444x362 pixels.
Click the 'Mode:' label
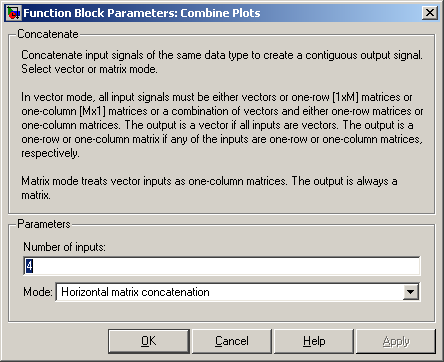click(x=38, y=292)
